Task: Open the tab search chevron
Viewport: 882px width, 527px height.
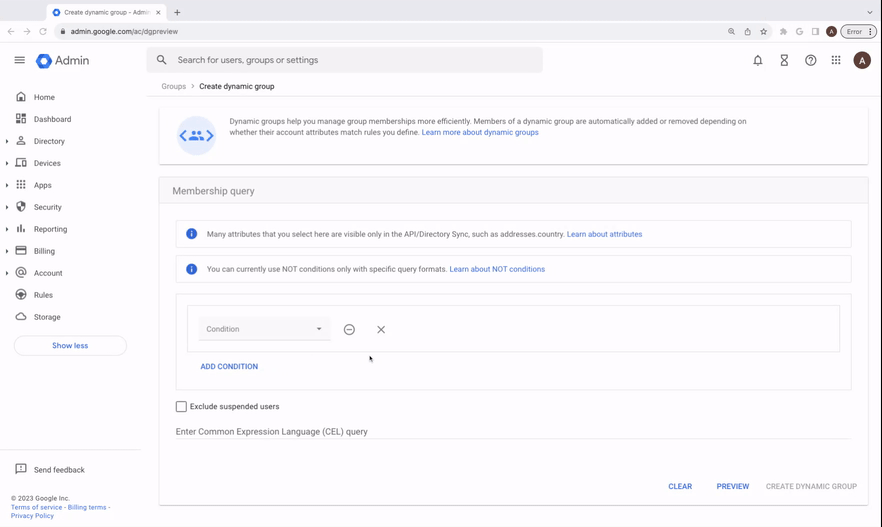Action: click(870, 12)
